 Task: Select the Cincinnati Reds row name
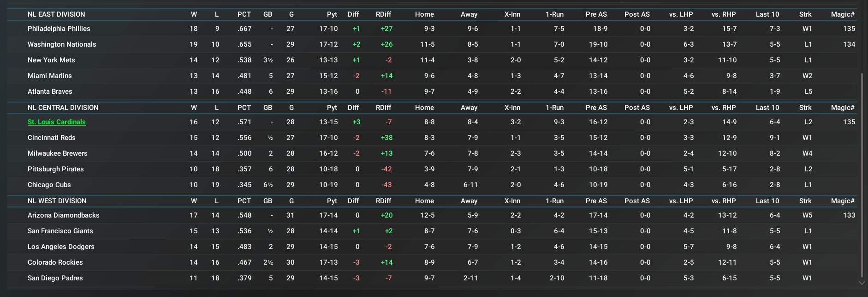(52, 138)
